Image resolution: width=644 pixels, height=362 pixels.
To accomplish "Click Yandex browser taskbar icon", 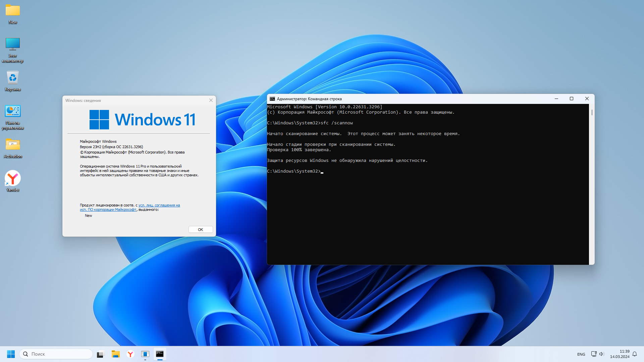I will pyautogui.click(x=130, y=354).
